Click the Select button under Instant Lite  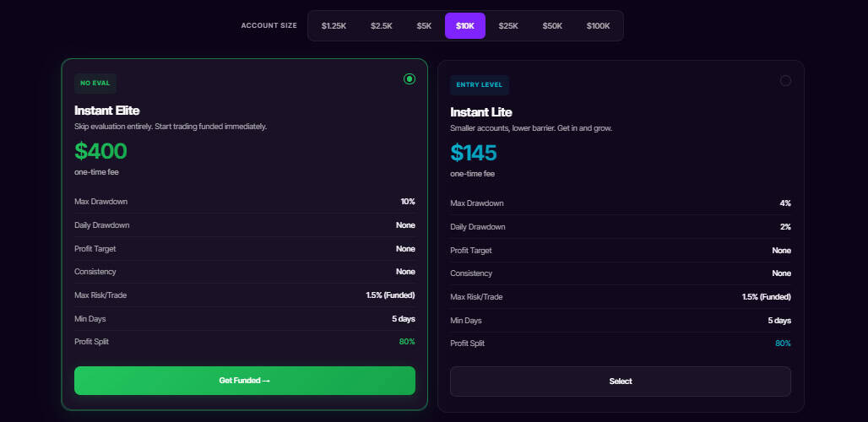[x=621, y=381]
